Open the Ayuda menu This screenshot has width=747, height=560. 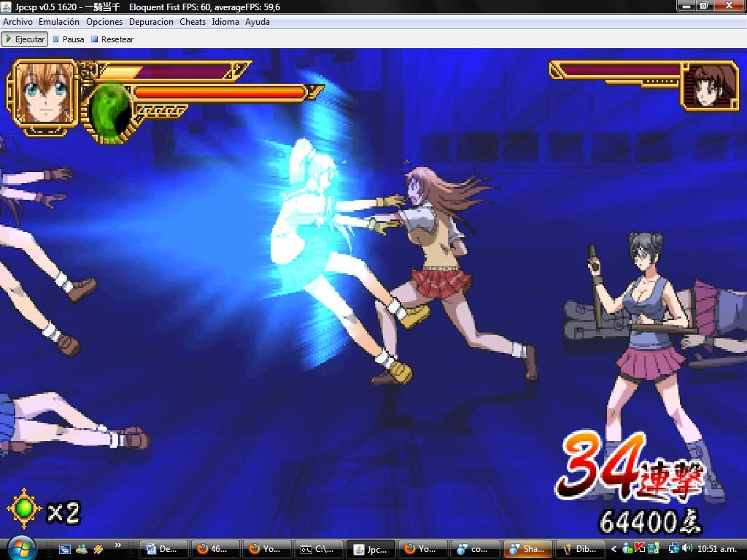pos(258,22)
